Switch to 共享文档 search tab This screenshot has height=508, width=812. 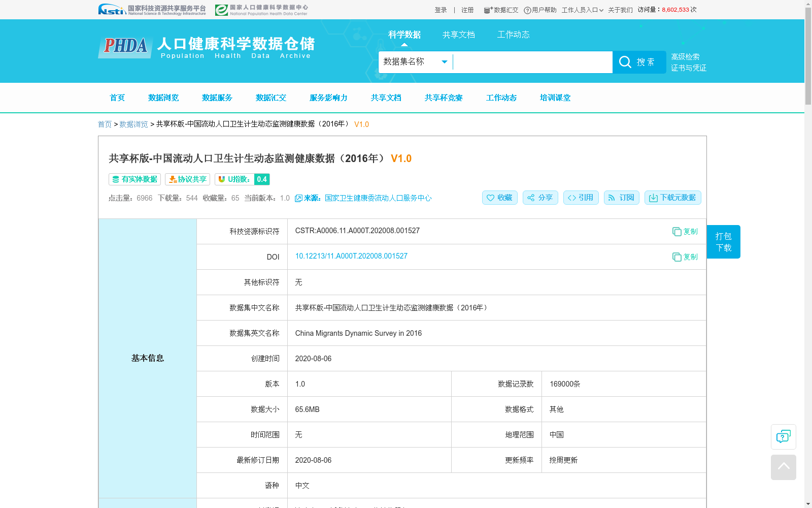coord(459,35)
